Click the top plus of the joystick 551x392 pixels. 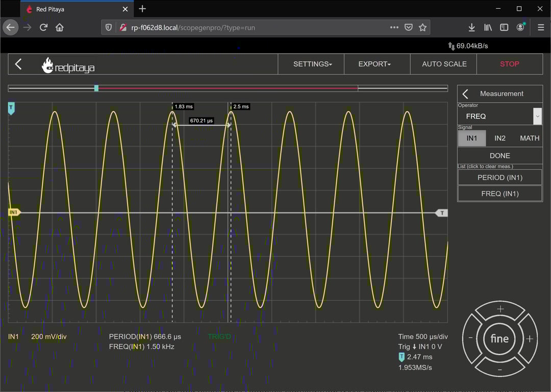point(500,309)
